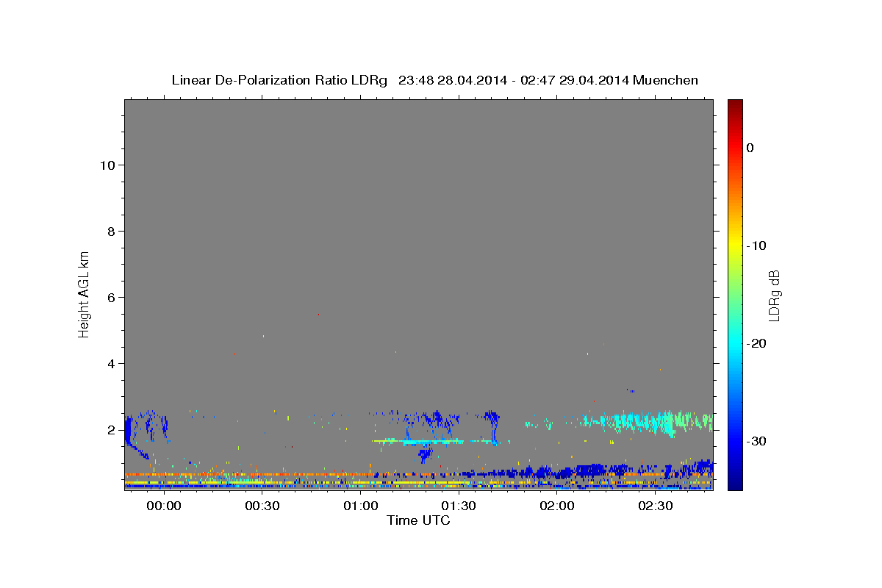Click the 02:30 time axis label
882x588 pixels.
[656, 506]
